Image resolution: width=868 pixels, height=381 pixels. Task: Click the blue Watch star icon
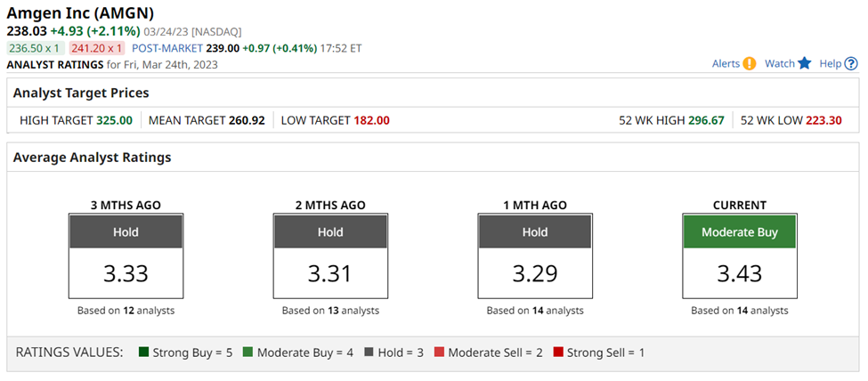click(x=804, y=64)
